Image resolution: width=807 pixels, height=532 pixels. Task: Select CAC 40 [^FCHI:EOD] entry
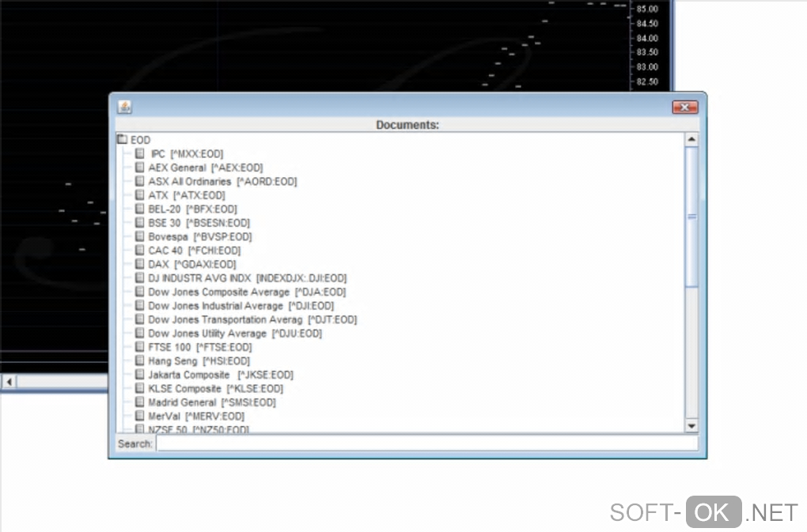coord(194,251)
